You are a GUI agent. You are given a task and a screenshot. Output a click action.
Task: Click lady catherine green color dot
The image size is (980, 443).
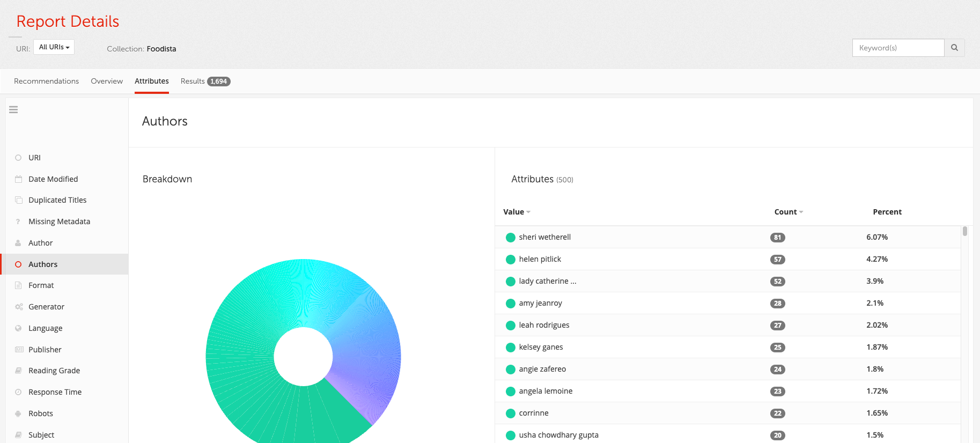pos(511,282)
